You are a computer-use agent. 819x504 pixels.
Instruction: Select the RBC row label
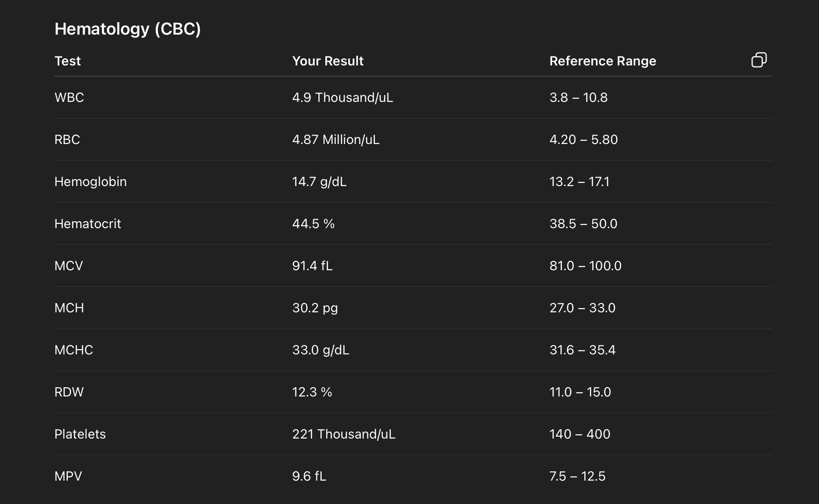(67, 139)
